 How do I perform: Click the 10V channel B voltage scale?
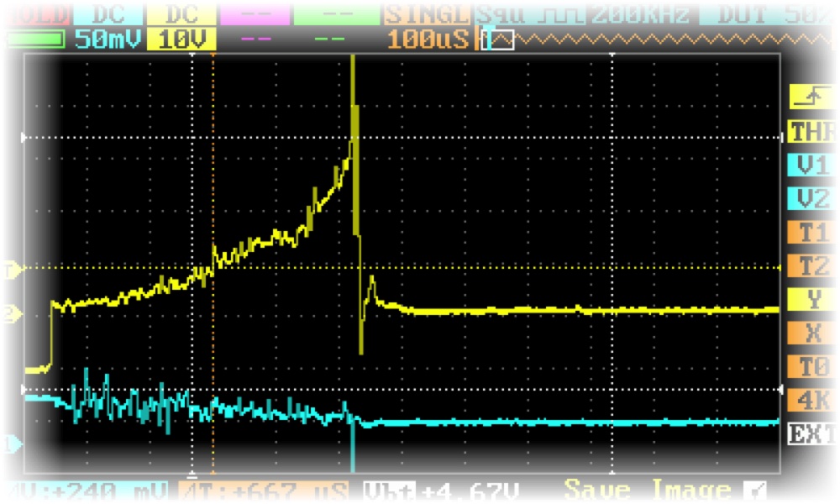coord(181,39)
